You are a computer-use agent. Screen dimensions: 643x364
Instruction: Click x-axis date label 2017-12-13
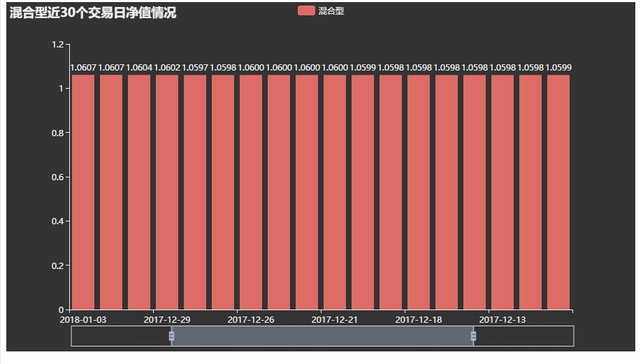point(503,320)
